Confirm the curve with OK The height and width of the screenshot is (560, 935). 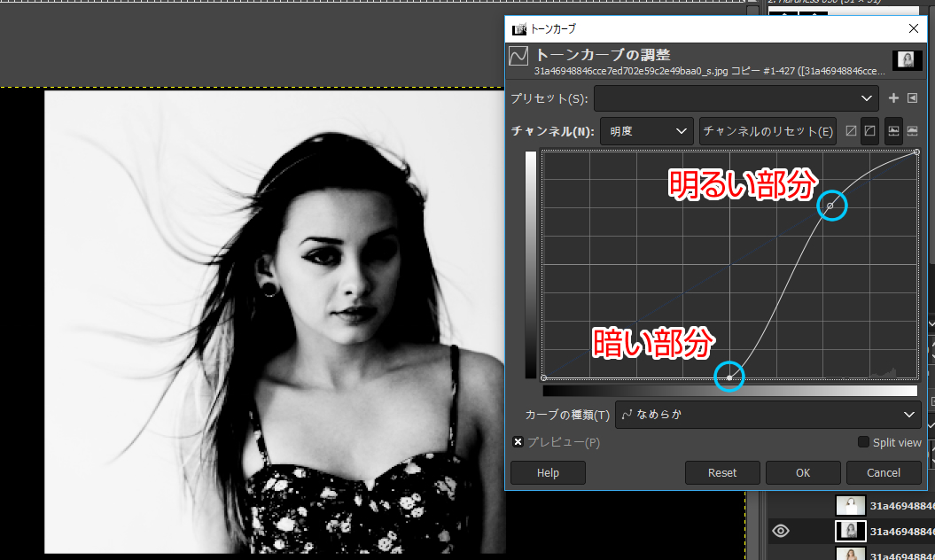tap(803, 473)
